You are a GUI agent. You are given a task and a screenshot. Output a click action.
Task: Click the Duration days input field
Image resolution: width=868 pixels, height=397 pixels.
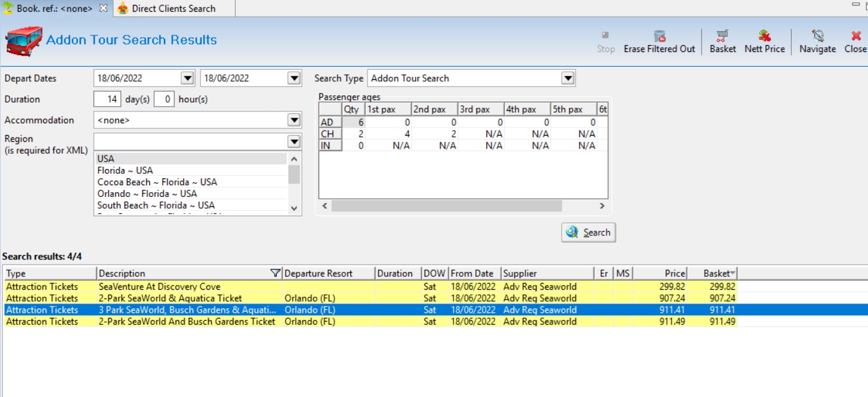point(107,99)
